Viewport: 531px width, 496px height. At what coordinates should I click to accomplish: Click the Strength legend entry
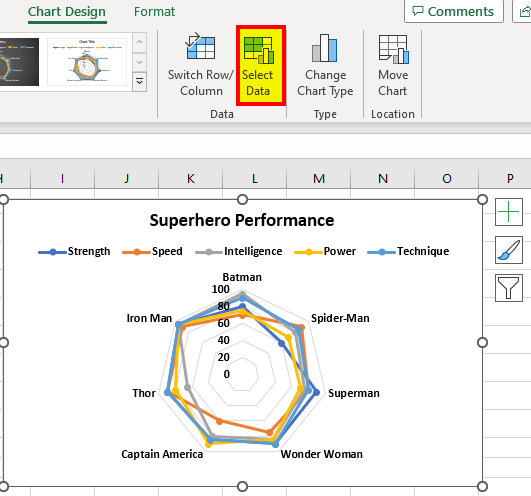pyautogui.click(x=75, y=251)
